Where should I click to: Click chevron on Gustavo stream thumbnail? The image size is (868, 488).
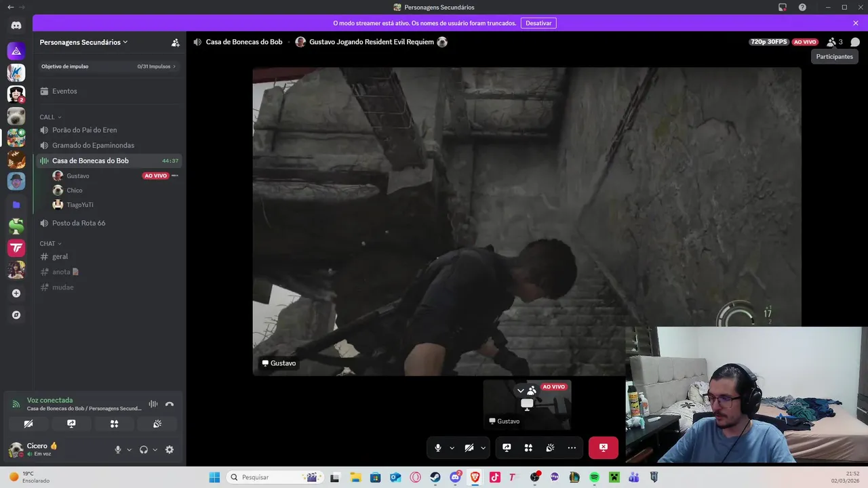point(520,391)
